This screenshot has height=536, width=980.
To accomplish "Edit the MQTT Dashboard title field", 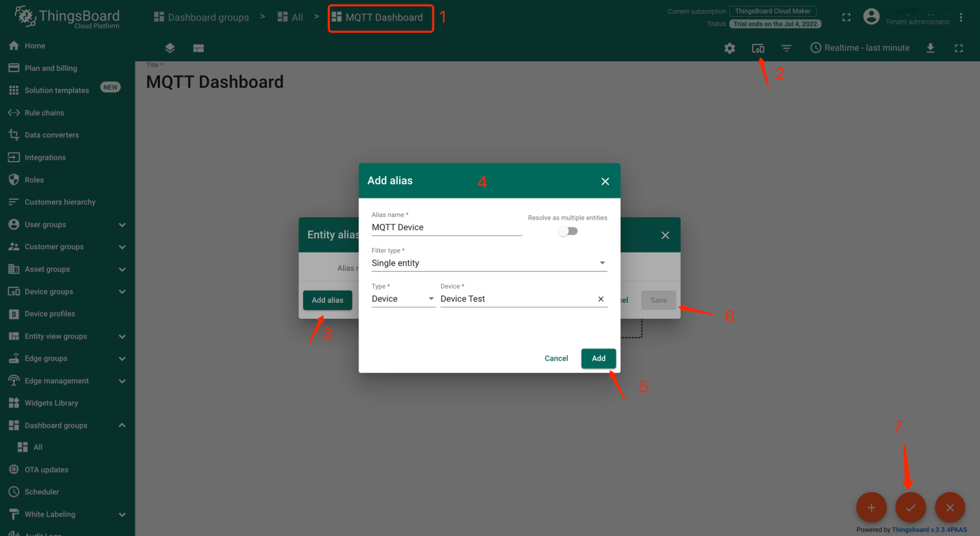I will point(215,82).
